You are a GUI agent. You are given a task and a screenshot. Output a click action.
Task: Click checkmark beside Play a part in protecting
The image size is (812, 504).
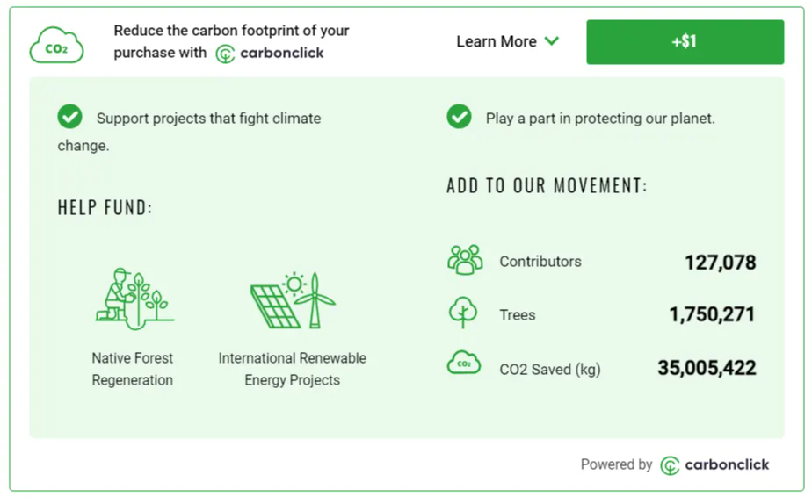[459, 117]
